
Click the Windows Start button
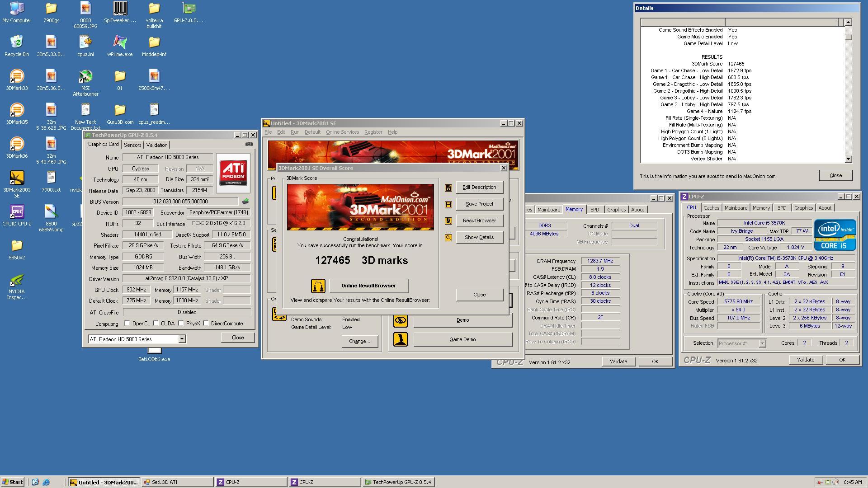13,482
